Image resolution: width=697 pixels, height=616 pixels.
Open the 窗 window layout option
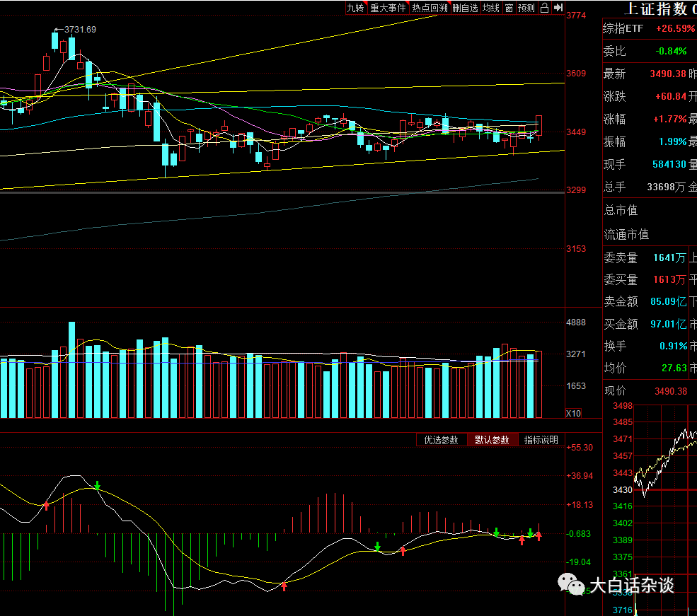509,8
